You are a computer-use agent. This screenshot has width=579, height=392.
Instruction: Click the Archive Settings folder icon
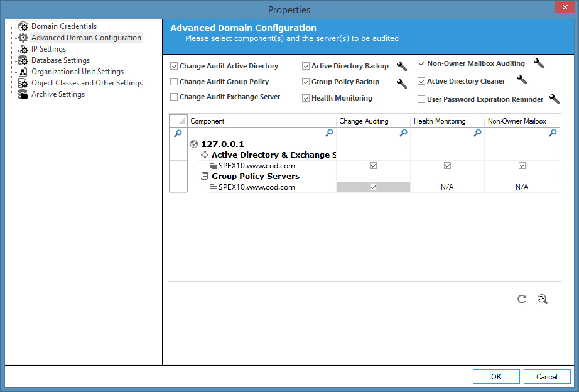pyautogui.click(x=23, y=94)
